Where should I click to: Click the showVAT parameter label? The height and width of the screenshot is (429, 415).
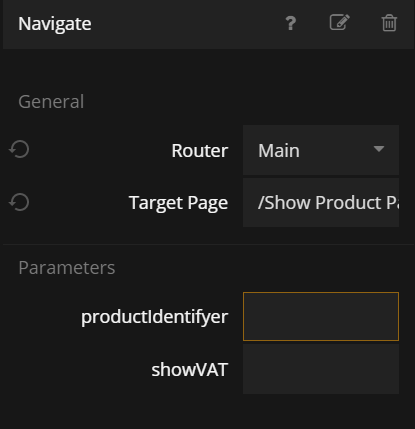pyautogui.click(x=190, y=370)
